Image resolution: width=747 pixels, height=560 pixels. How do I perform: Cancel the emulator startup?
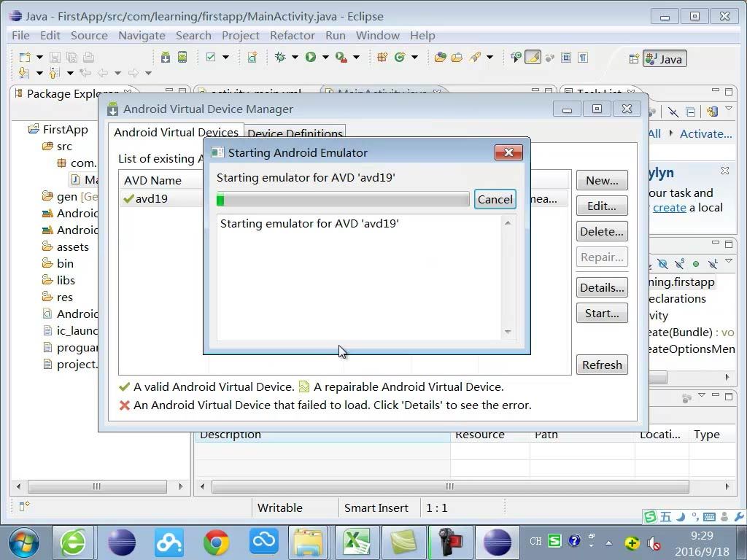point(495,199)
